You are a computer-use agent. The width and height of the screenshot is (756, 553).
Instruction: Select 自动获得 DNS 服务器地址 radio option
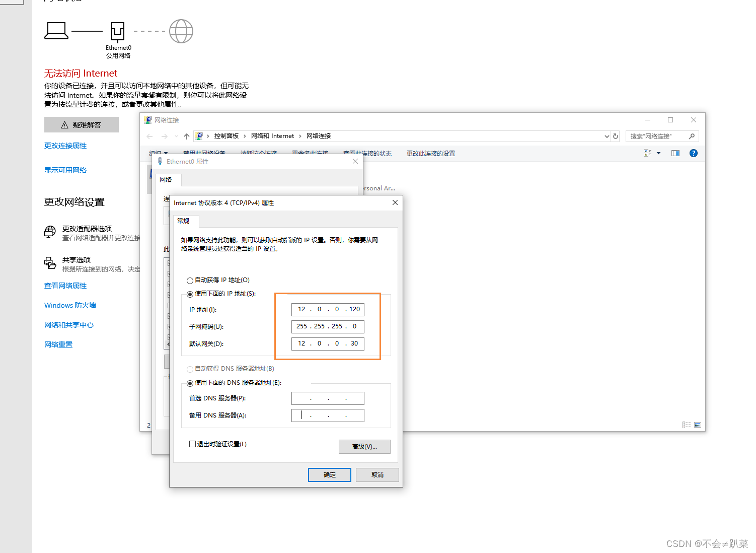point(190,369)
